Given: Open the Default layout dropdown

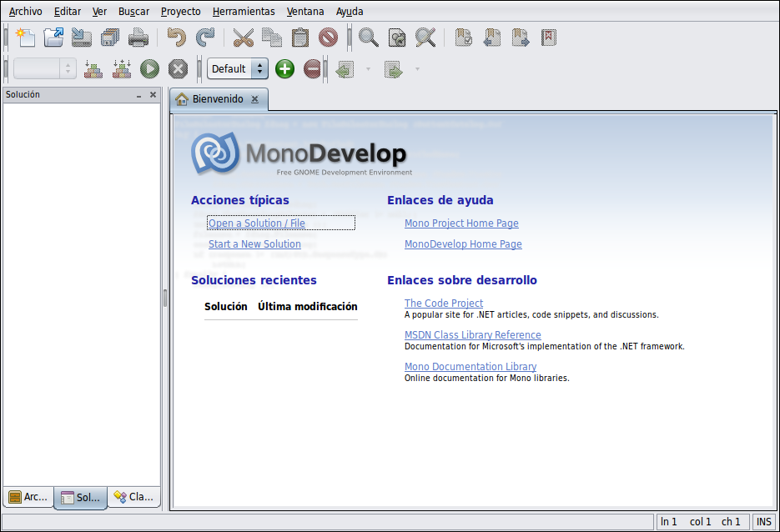Looking at the screenshot, I should coord(238,69).
